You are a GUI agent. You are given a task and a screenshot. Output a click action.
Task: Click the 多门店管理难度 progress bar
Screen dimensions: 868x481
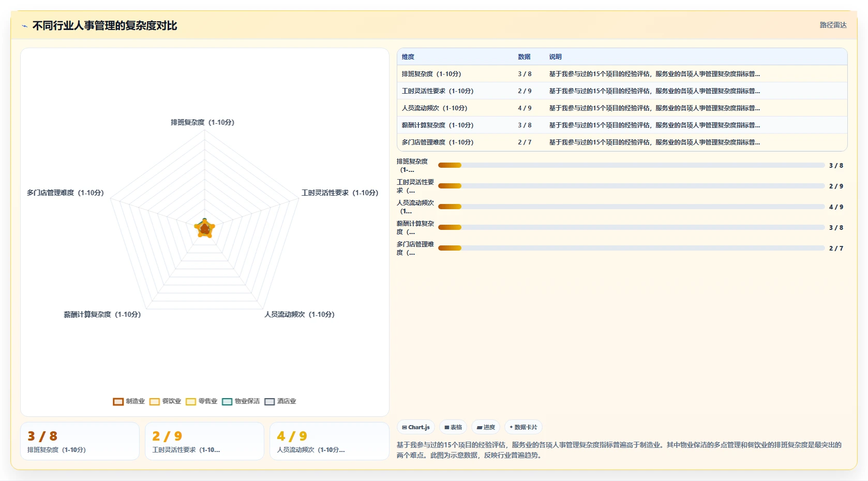click(631, 249)
